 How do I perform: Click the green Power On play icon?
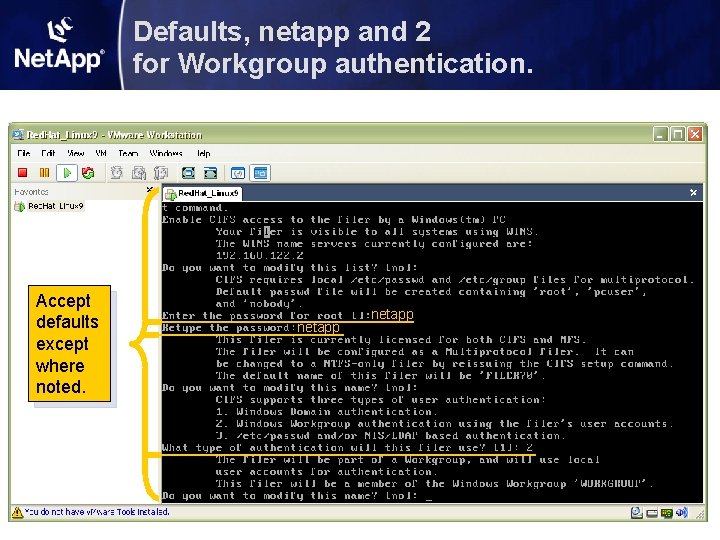coord(67,173)
